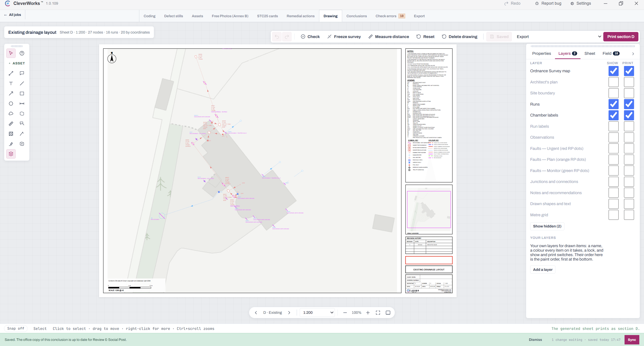Click the undo arrow in drawing toolbar
This screenshot has height=346, width=644.
click(x=277, y=37)
